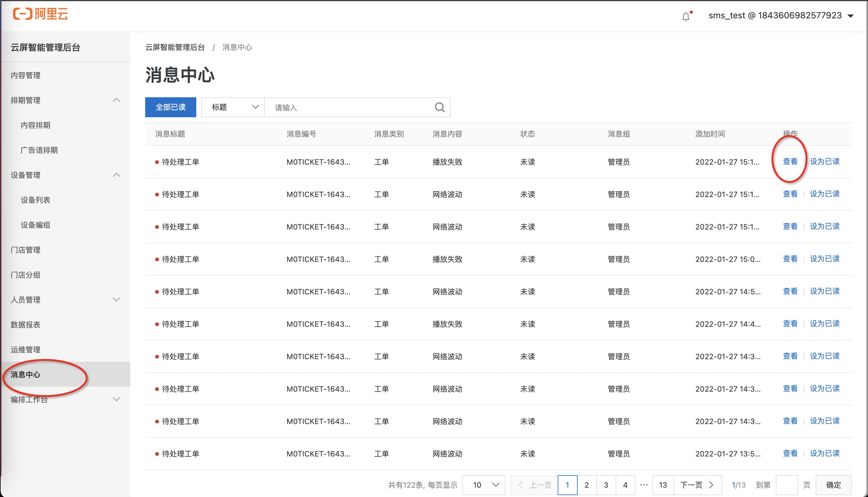Click the 消息标题 column header
The width and height of the screenshot is (868, 497).
170,134
